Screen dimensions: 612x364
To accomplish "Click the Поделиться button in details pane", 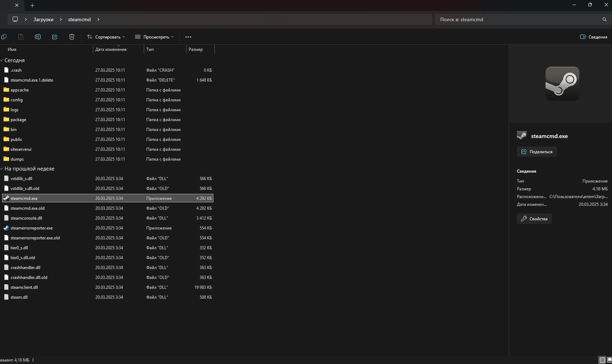I will 537,151.
